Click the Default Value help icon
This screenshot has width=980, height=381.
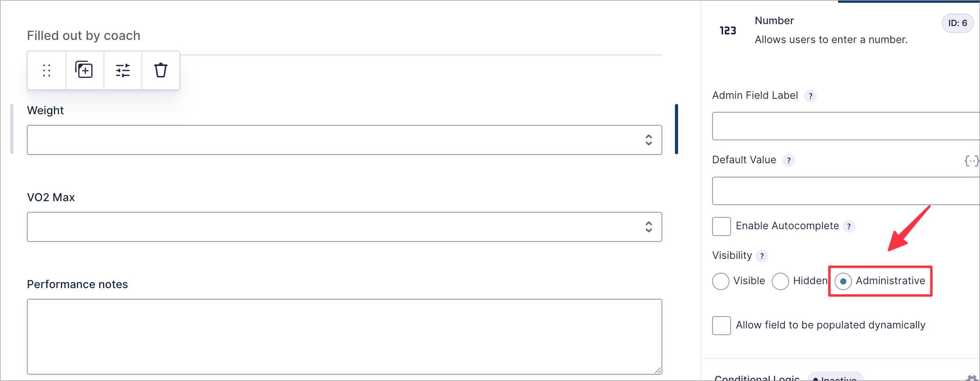(789, 160)
